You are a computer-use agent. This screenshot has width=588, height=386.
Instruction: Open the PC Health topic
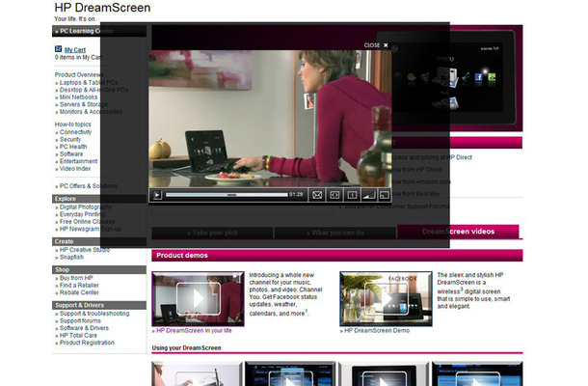pos(73,147)
